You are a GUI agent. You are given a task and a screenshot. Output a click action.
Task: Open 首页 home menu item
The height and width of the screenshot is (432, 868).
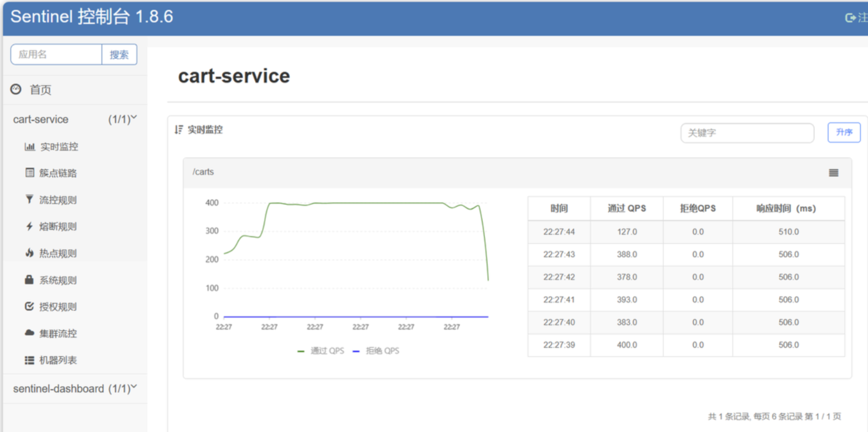pos(40,90)
